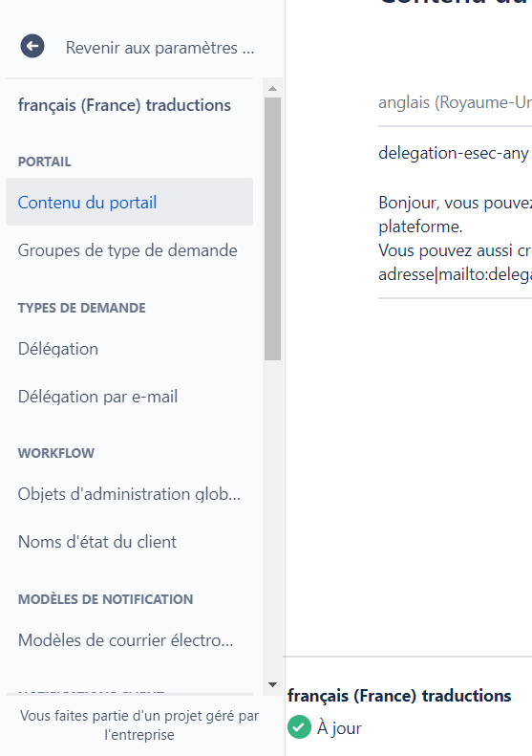Click the MODÈLES DE NOTIFICATION label

pos(105,599)
